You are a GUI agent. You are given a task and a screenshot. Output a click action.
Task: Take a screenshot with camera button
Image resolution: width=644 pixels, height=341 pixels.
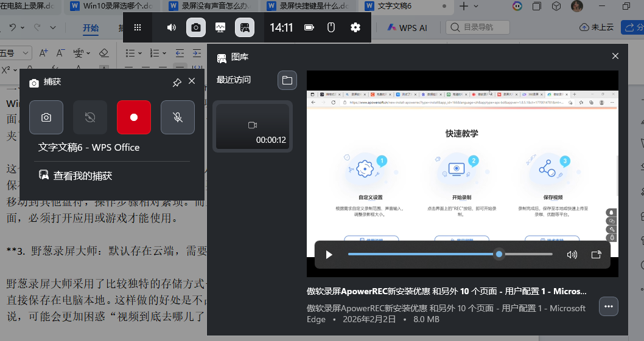(x=46, y=117)
